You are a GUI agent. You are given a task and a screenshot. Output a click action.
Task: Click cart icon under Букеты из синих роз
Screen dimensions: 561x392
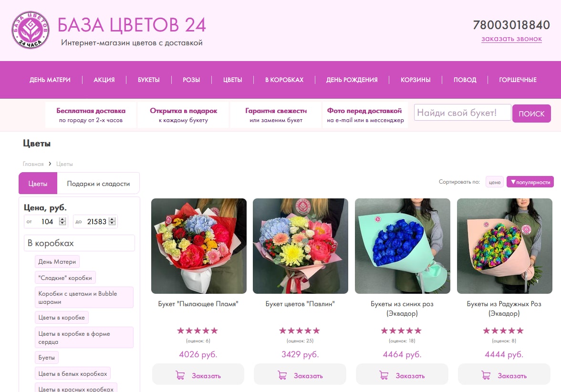384,376
